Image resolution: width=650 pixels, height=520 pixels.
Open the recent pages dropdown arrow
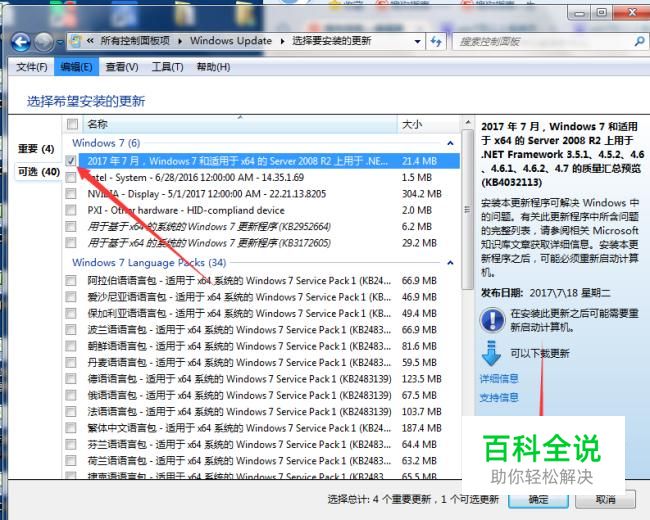pos(60,42)
